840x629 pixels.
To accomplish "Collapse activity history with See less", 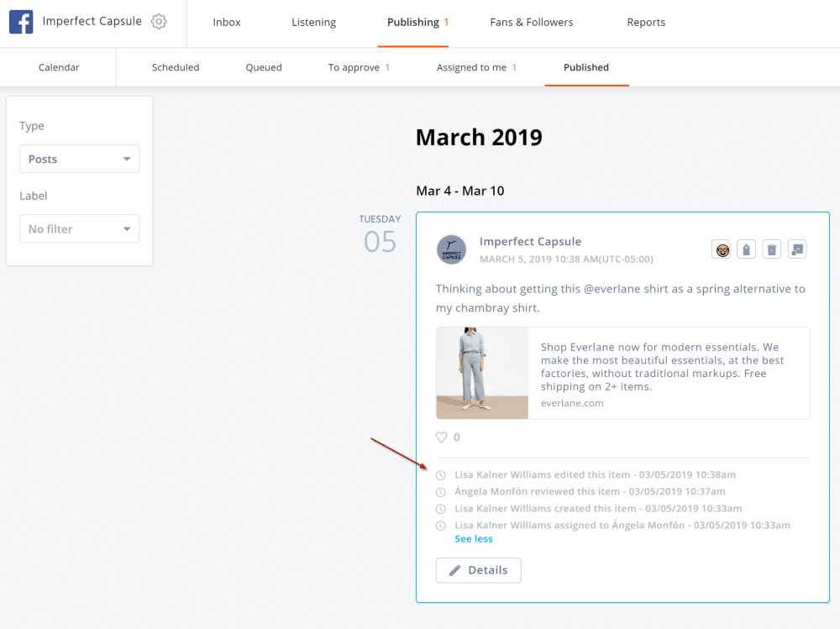I will [x=474, y=539].
